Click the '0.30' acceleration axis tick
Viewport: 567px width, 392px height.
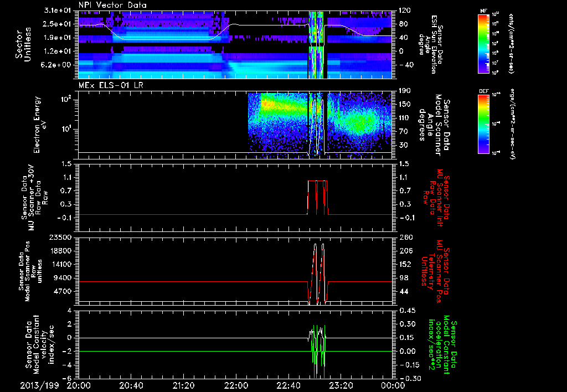tap(406, 324)
